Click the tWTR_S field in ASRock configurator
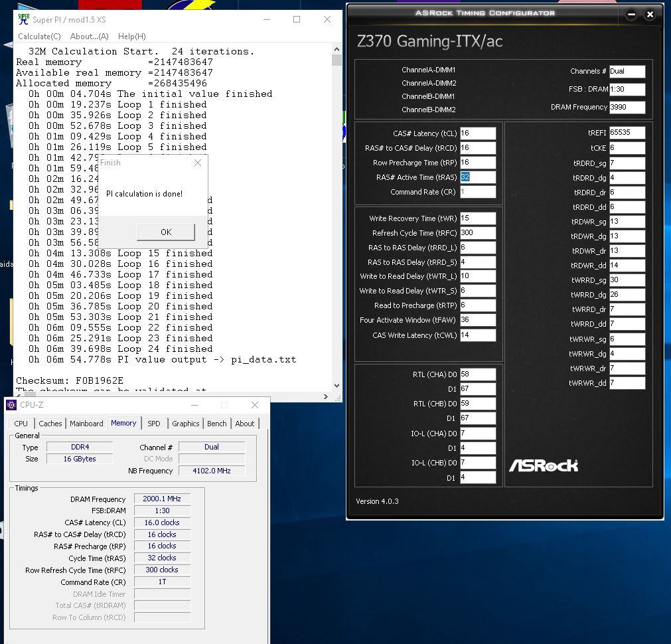 point(478,291)
